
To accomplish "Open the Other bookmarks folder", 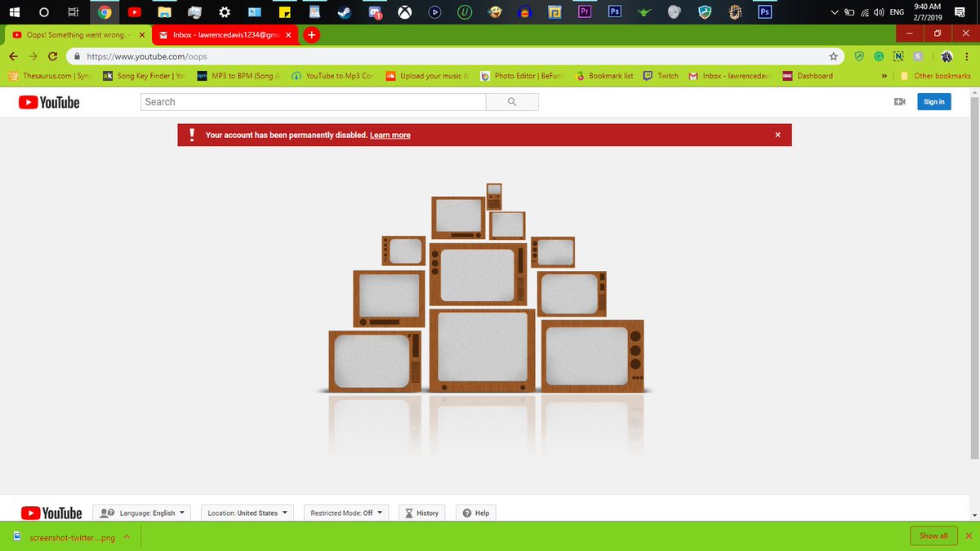I will (936, 76).
